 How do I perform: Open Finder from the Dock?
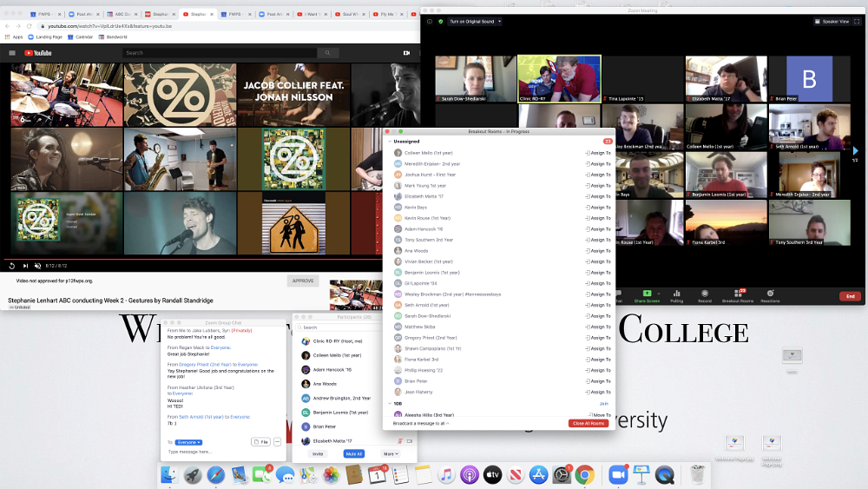point(169,474)
